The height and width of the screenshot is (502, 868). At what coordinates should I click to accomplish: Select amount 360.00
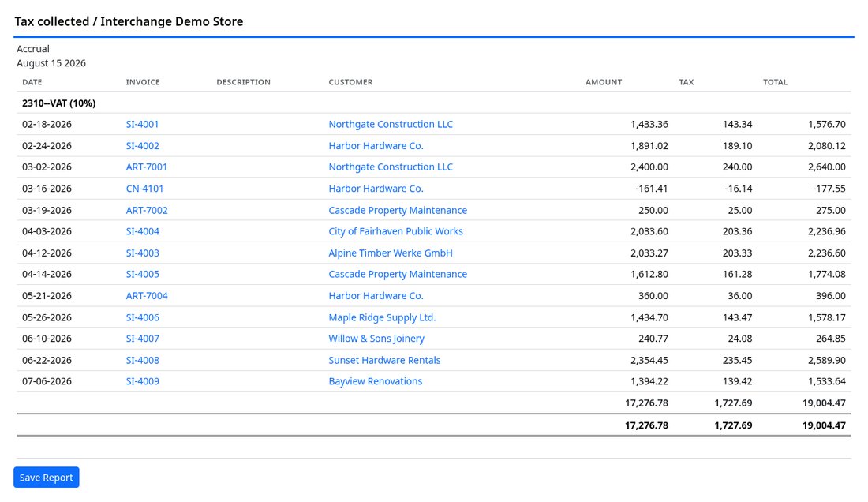click(653, 295)
